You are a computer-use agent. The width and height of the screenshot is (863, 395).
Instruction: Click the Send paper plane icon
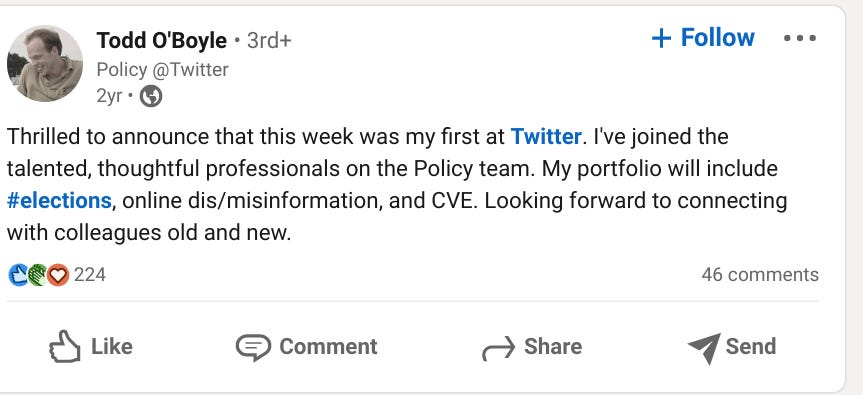click(704, 348)
